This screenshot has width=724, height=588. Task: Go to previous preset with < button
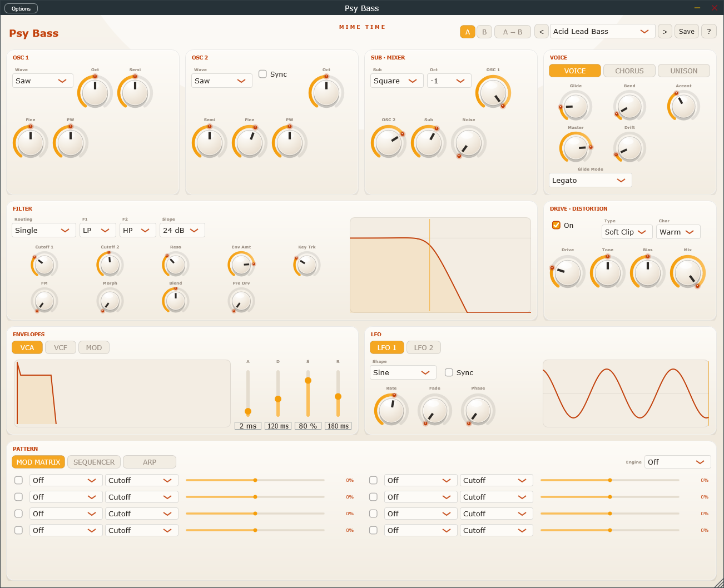[x=542, y=32]
